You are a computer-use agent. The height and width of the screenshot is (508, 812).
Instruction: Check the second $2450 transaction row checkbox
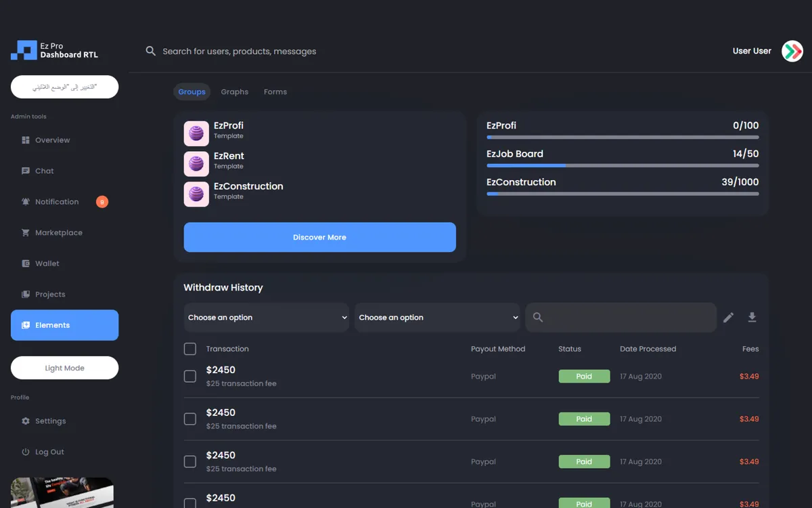click(190, 419)
